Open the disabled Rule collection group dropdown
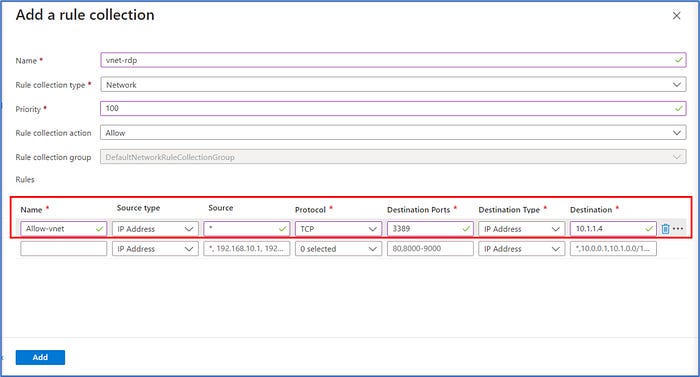 click(393, 157)
